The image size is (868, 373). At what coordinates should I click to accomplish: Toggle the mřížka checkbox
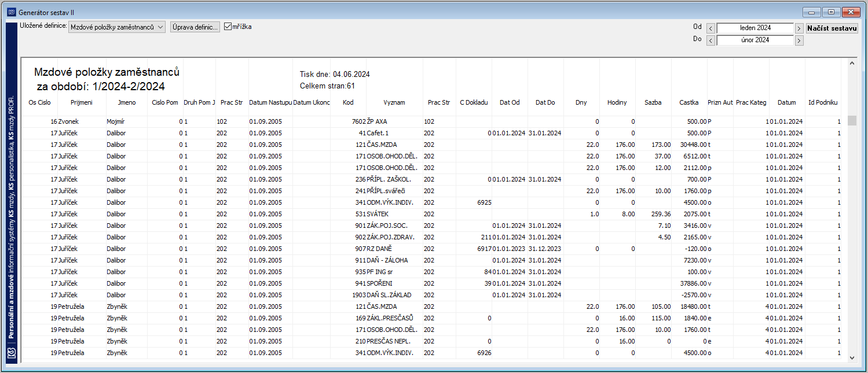(x=228, y=26)
